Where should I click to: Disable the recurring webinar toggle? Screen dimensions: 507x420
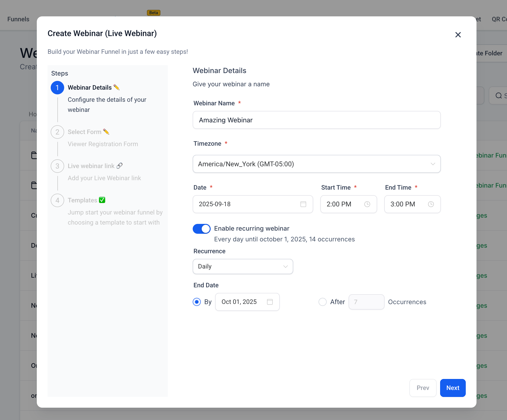202,228
